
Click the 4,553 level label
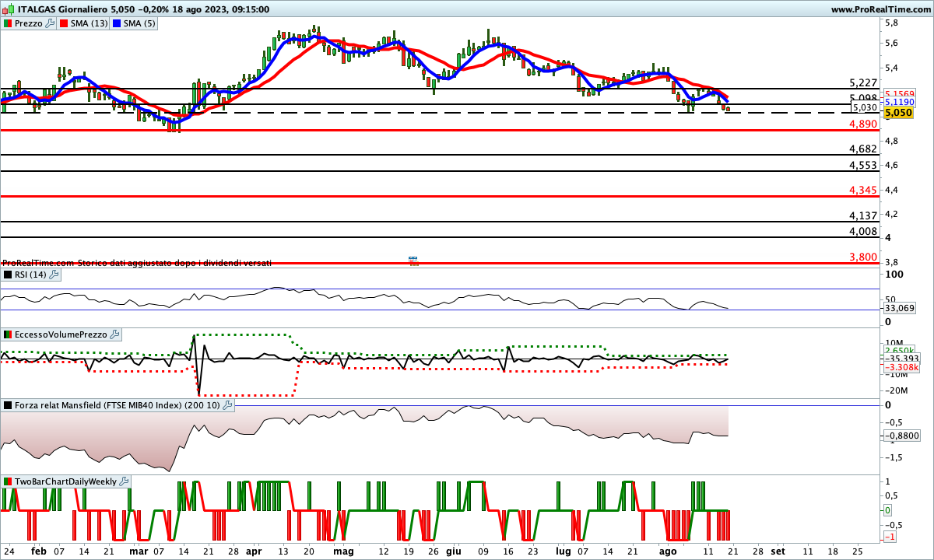[x=863, y=165]
